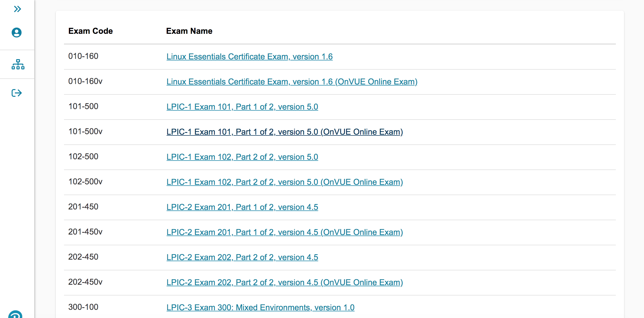The width and height of the screenshot is (644, 318).
Task: Open LPIC-2 Exam 202 OnVUE Online Exam link
Action: tap(285, 282)
